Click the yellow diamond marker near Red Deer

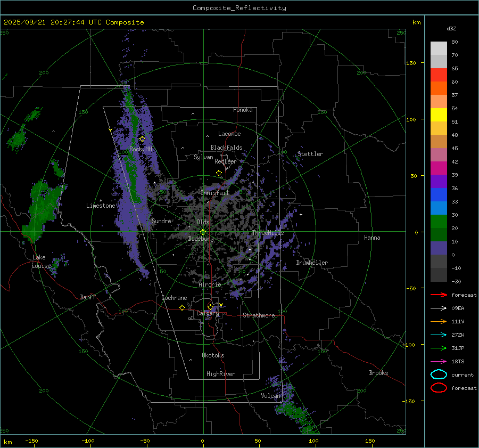[x=219, y=173]
